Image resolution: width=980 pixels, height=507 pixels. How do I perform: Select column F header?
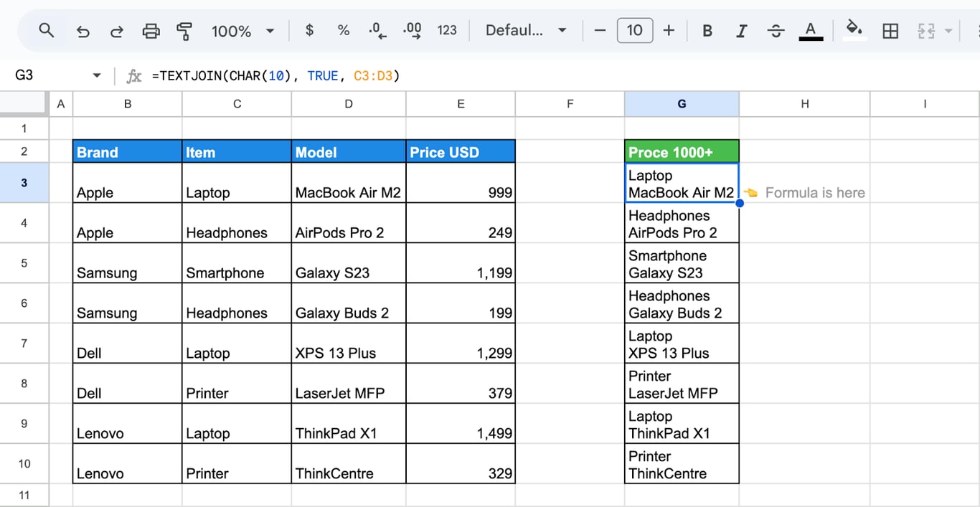(570, 104)
